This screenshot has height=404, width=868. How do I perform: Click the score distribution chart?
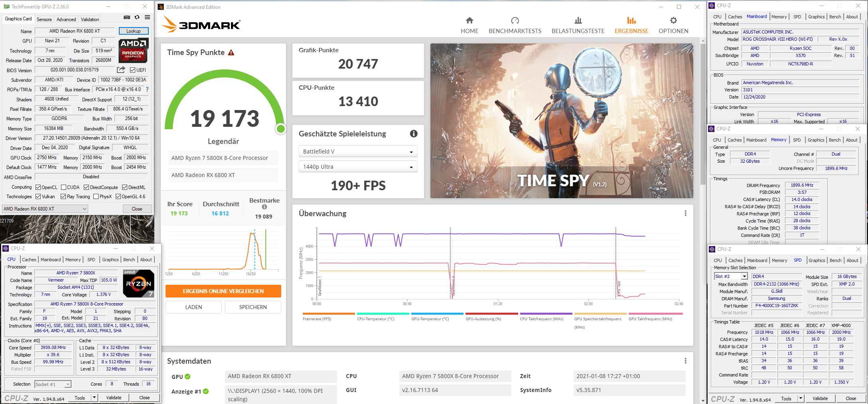[223, 252]
